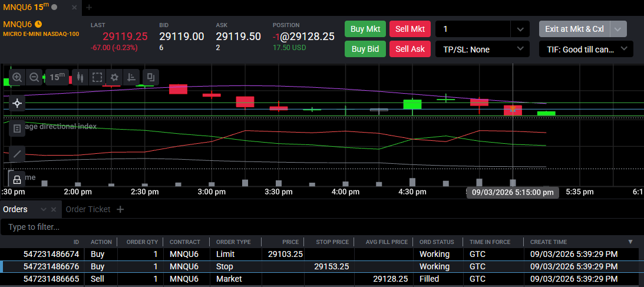Image resolution: width=644 pixels, height=287 pixels.
Task: Zoom in on the chart
Action: click(17, 77)
